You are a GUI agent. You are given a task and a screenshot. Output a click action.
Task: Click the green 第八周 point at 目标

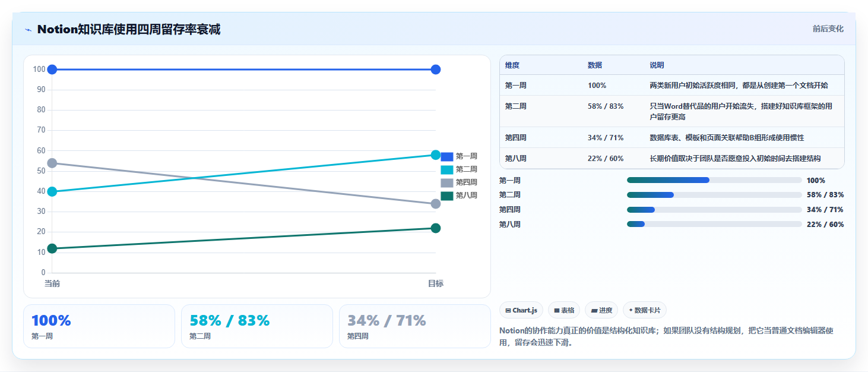pyautogui.click(x=435, y=228)
